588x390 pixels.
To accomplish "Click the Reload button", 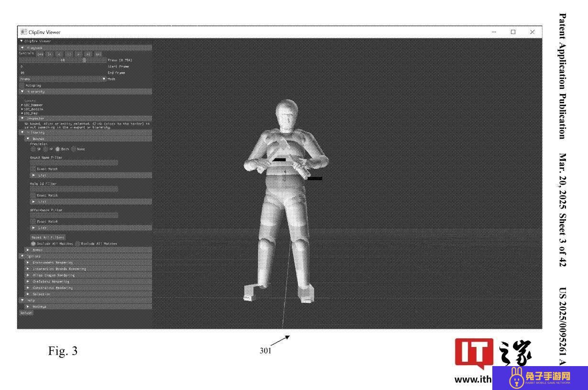I will coord(26,313).
